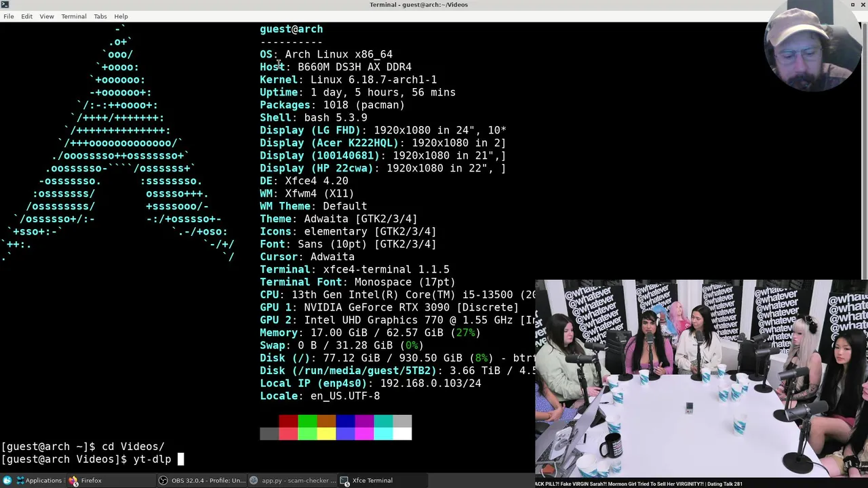Open the Tabs menu
Image resolution: width=868 pixels, height=488 pixels.
(x=100, y=16)
